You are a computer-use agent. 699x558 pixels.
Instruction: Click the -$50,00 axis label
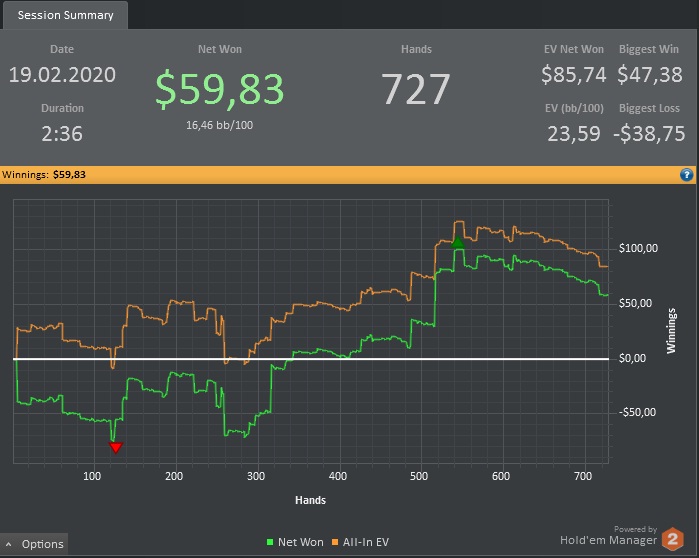(x=637, y=412)
